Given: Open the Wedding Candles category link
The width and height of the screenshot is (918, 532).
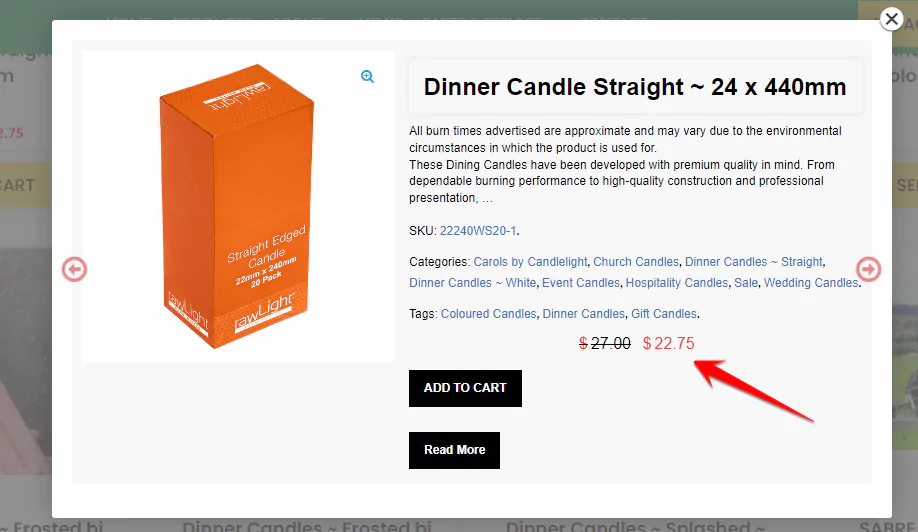Looking at the screenshot, I should click(x=811, y=283).
